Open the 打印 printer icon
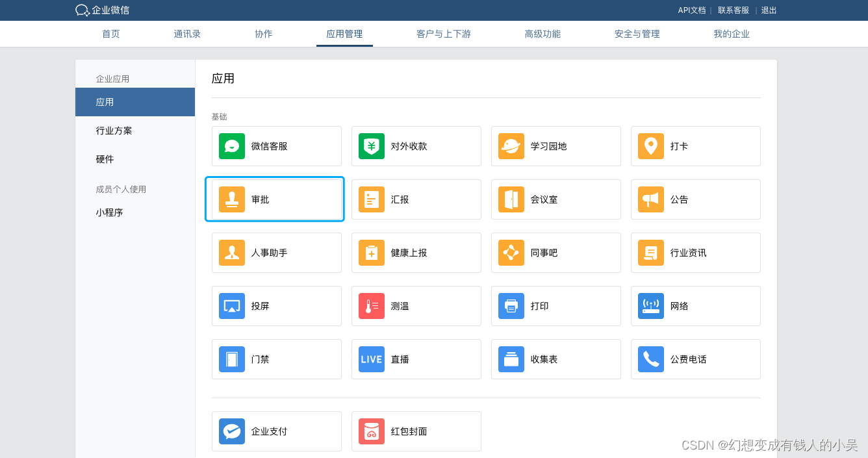 point(511,306)
